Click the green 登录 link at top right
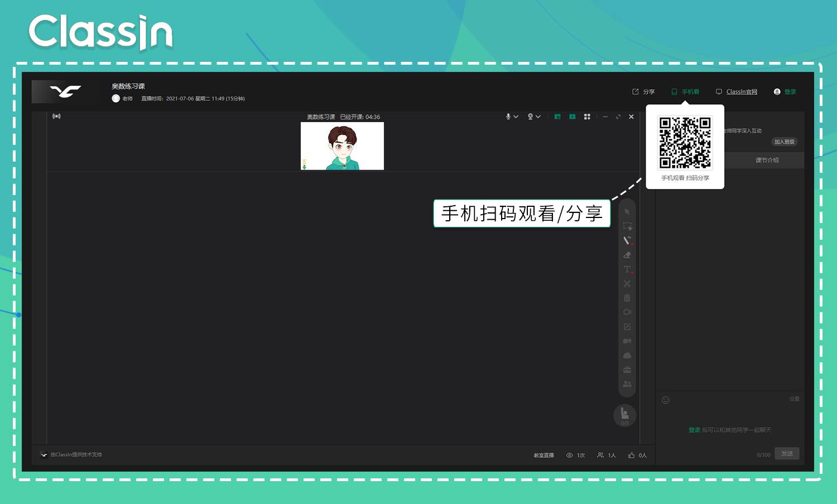This screenshot has width=837, height=504. pos(790,91)
